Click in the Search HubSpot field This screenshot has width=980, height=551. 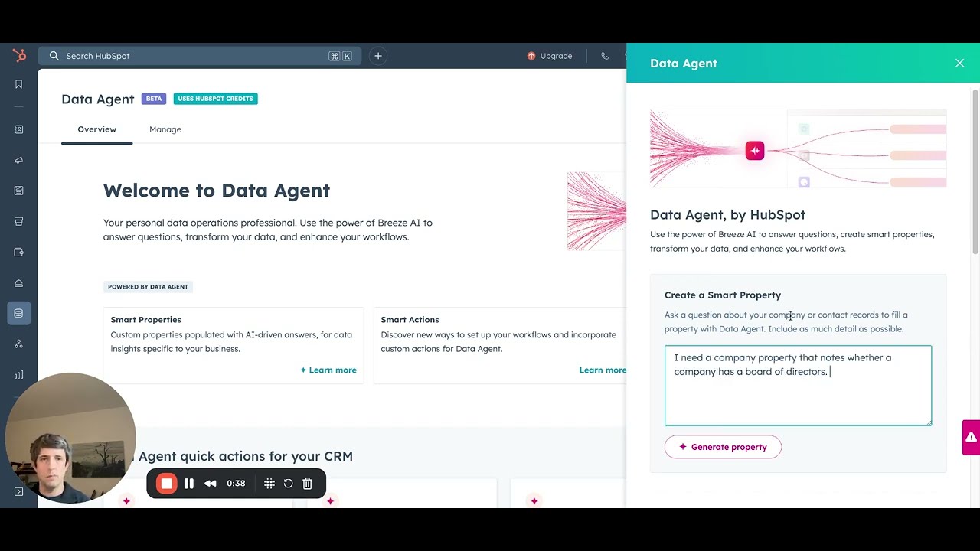tap(199, 56)
